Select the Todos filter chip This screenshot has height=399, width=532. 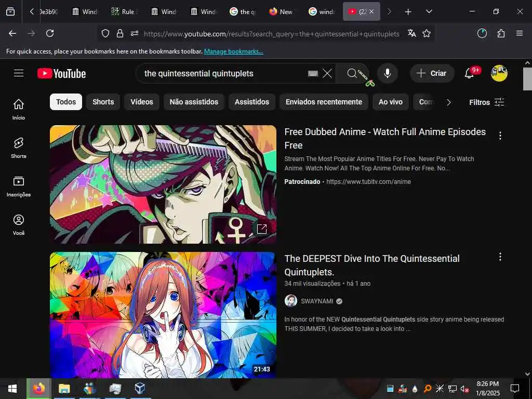tap(66, 102)
